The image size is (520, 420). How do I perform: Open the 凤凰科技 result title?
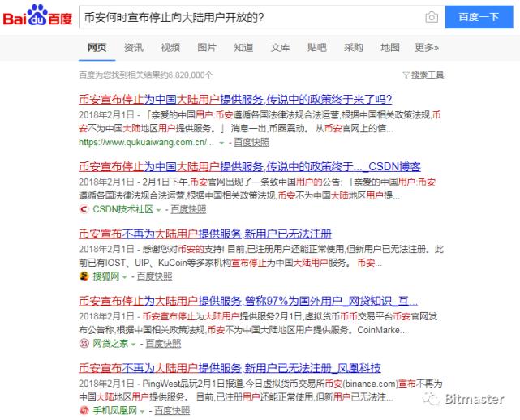coord(230,368)
